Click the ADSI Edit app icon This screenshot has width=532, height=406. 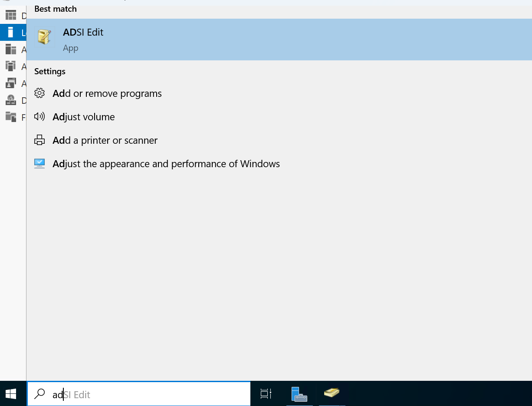44,37
